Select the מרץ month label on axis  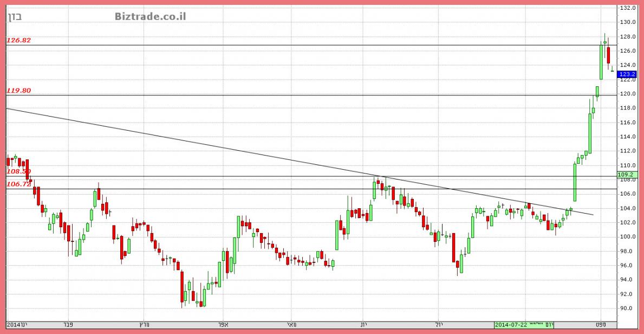coord(144,324)
